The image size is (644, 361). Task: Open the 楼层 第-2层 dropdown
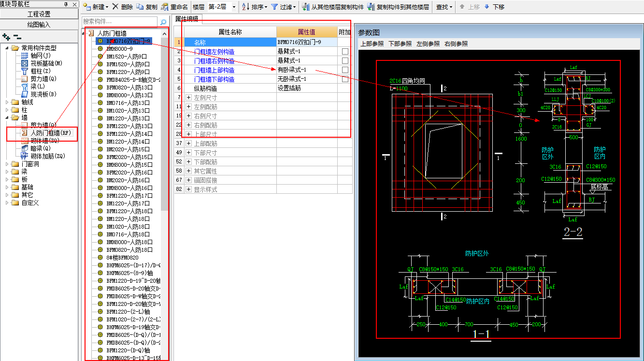pyautogui.click(x=234, y=7)
